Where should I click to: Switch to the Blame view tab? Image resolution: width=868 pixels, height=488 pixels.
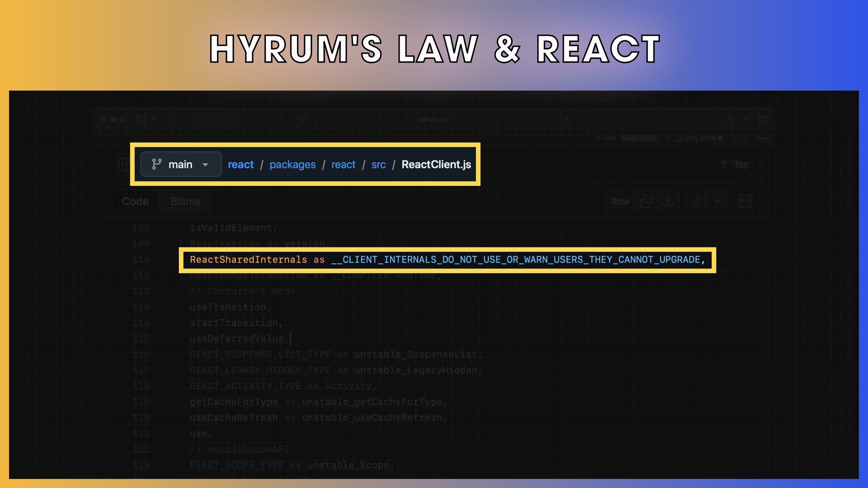185,202
